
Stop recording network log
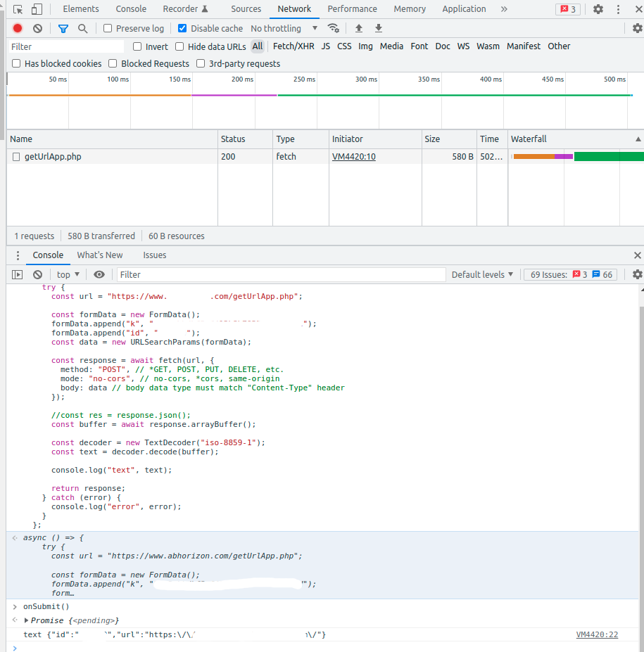tap(18, 28)
